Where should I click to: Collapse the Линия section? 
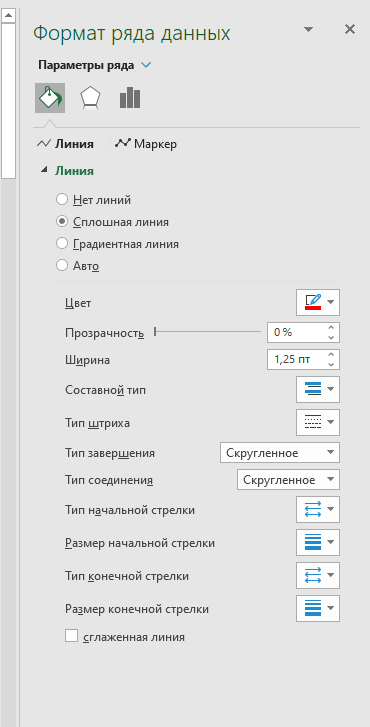[x=44, y=171]
